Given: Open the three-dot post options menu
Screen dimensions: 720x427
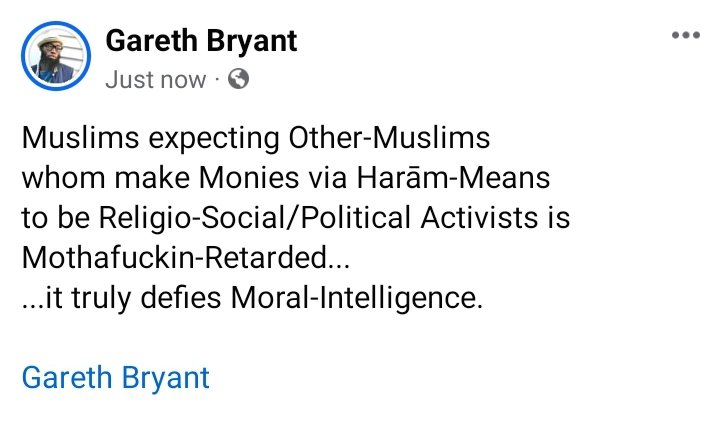Looking at the screenshot, I should (x=685, y=36).
